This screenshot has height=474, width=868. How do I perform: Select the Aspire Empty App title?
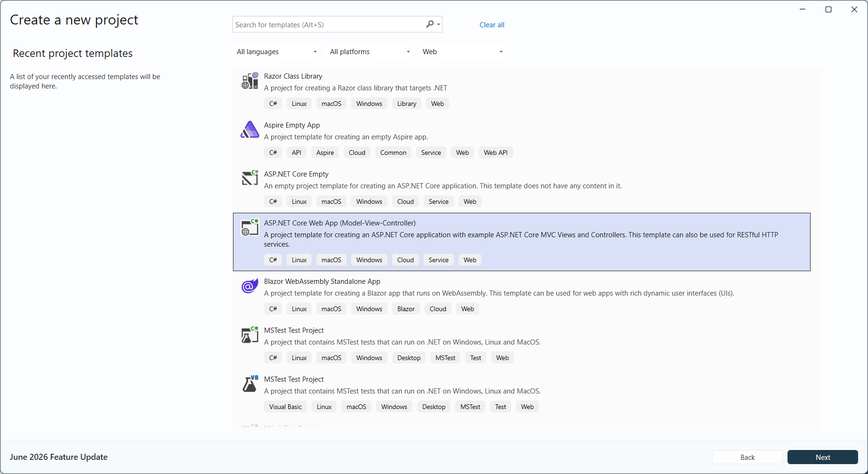[x=292, y=125]
